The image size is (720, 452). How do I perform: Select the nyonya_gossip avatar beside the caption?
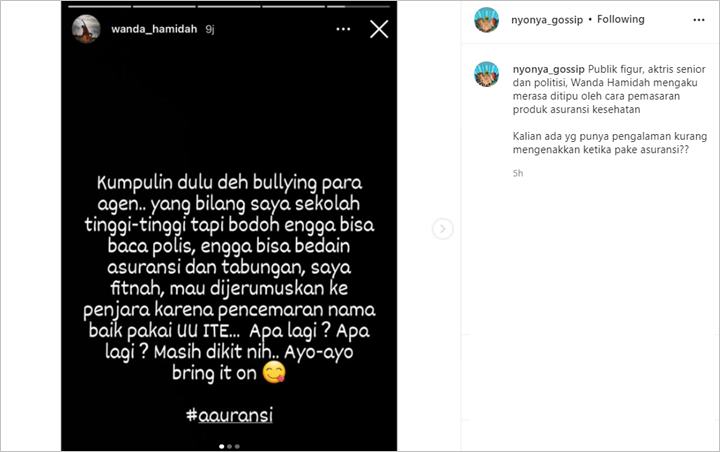click(x=486, y=74)
